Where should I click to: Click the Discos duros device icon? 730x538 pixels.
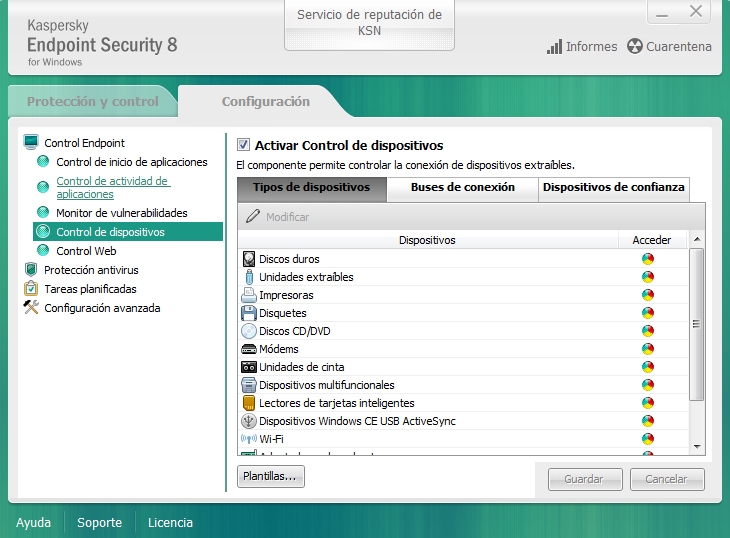click(249, 259)
